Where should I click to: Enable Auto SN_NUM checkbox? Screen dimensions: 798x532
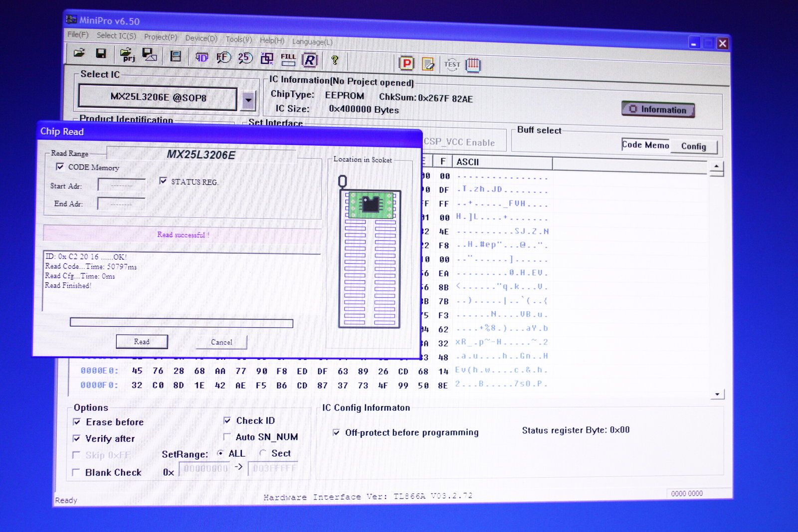[227, 437]
